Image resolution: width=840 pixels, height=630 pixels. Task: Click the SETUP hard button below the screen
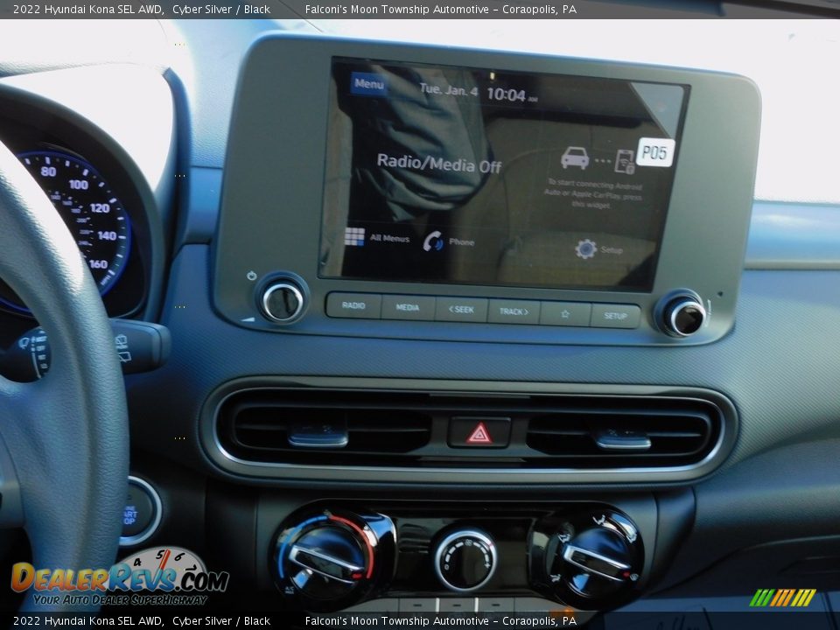point(615,316)
